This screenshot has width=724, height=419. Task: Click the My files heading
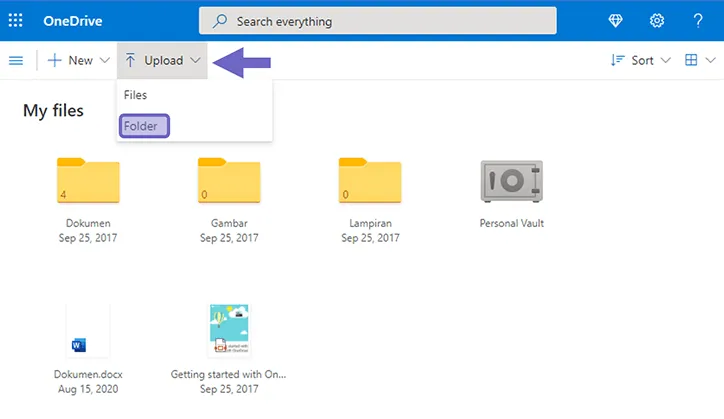(53, 111)
